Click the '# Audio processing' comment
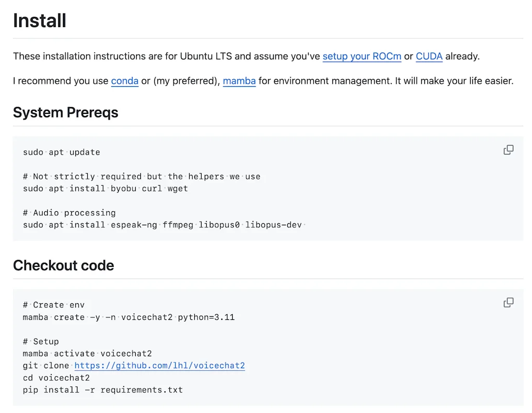 (69, 213)
